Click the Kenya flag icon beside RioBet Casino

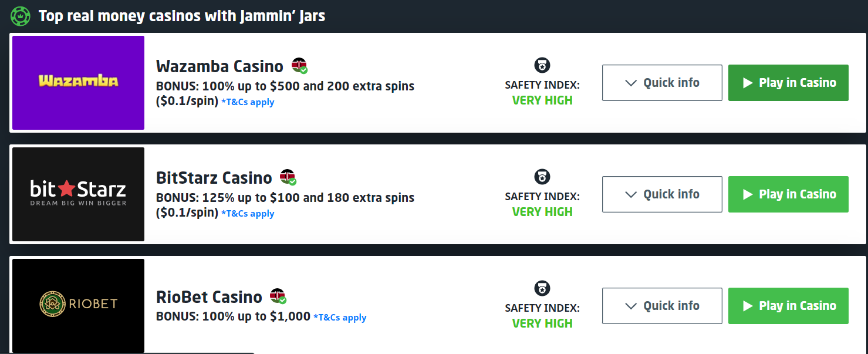[x=278, y=296]
